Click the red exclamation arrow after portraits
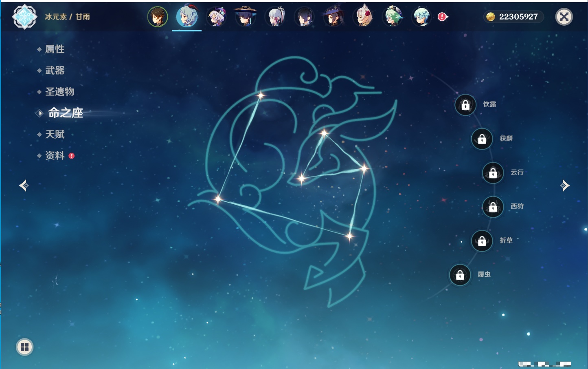The image size is (588, 369). point(443,17)
